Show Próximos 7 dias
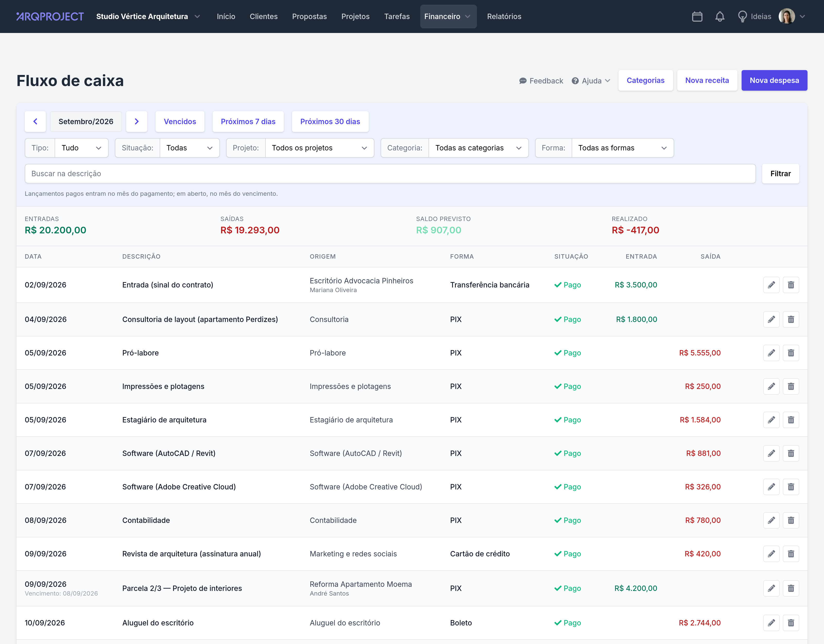 [x=248, y=122]
